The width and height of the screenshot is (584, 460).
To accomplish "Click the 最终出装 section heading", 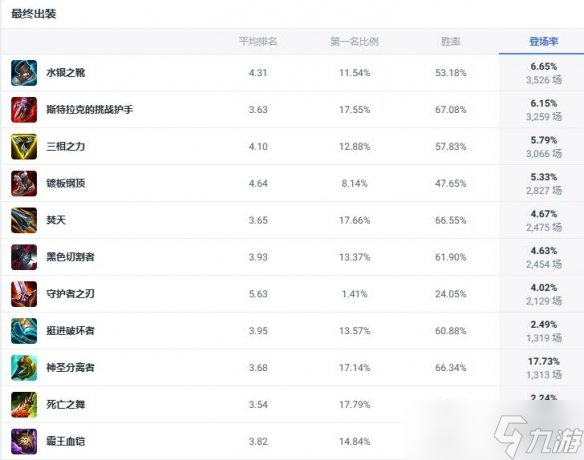I will 34,14.
